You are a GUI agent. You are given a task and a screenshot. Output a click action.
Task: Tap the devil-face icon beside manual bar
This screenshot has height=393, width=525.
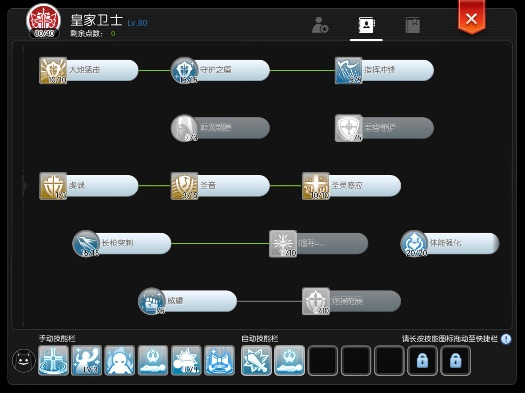pos(24,361)
